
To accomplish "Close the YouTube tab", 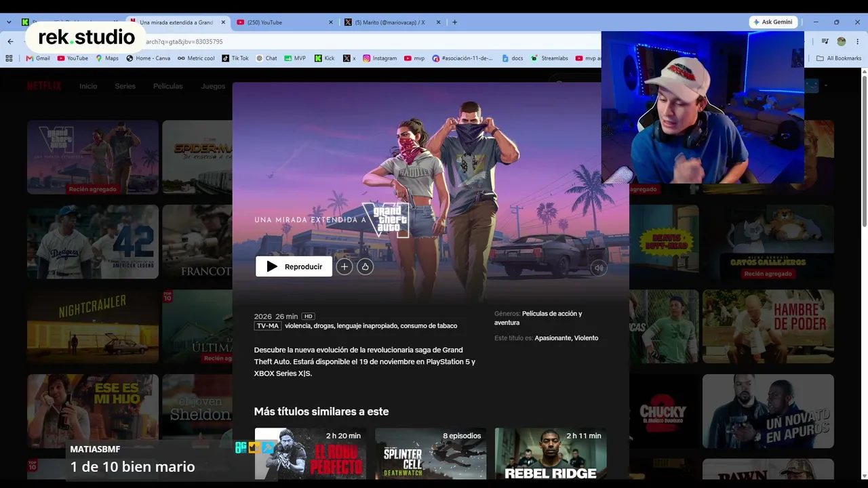I will pos(331,22).
